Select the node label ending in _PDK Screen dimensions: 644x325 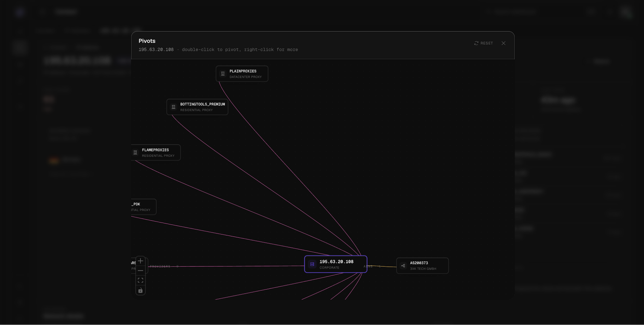point(136,204)
